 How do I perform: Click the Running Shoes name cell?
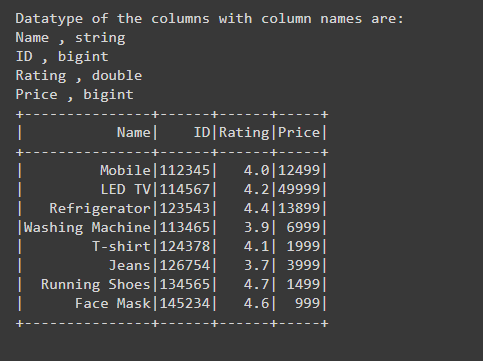point(96,285)
